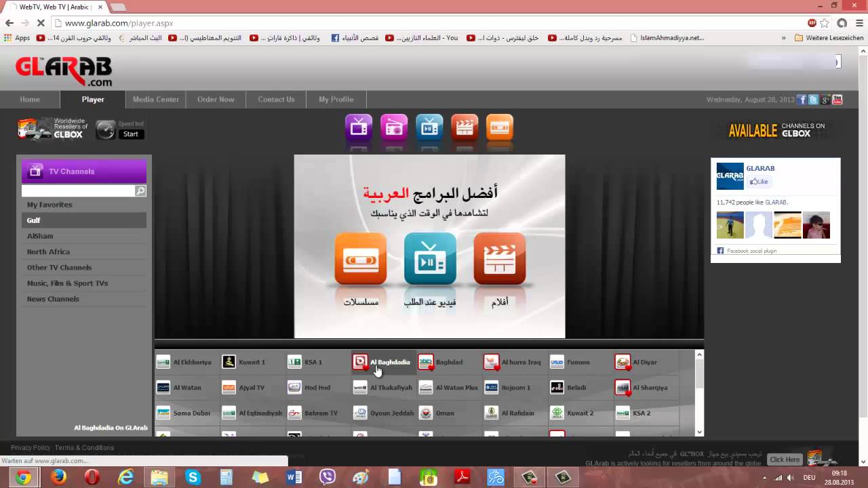The image size is (868, 488).
Task: Open the blue video on demand icon
Action: [x=429, y=127]
